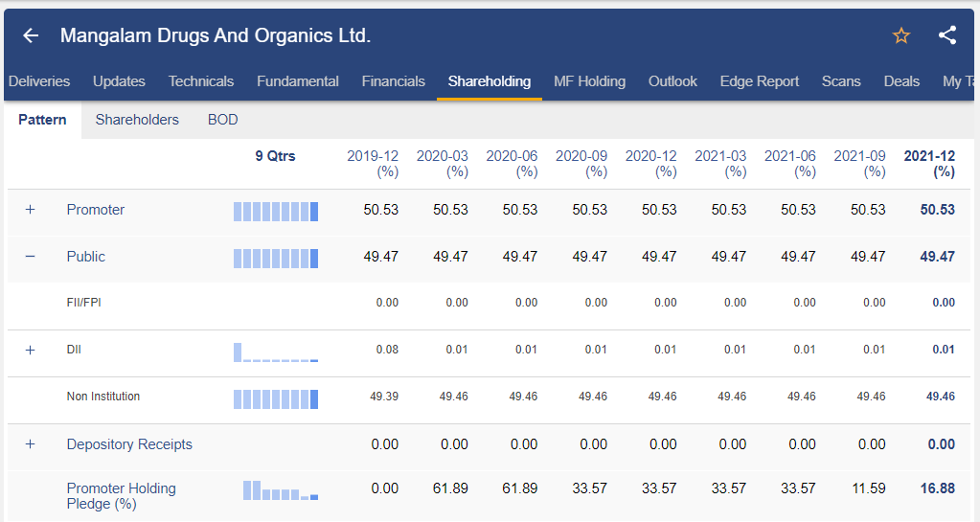Image resolution: width=980 pixels, height=522 pixels.
Task: Click the Promoter 9 quarters bar chart
Action: click(276, 212)
